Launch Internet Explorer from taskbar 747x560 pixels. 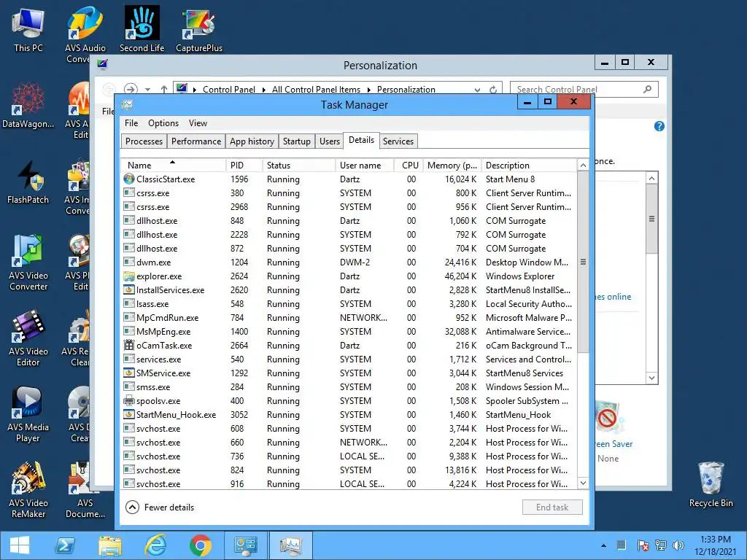(155, 545)
